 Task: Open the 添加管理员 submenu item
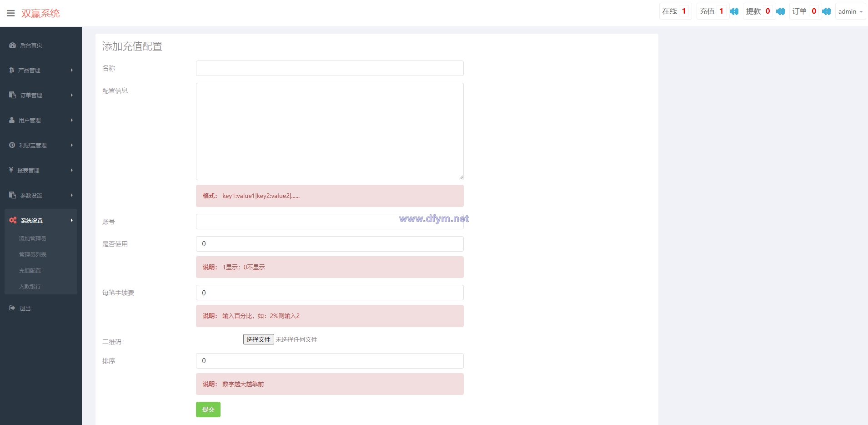[x=32, y=238]
